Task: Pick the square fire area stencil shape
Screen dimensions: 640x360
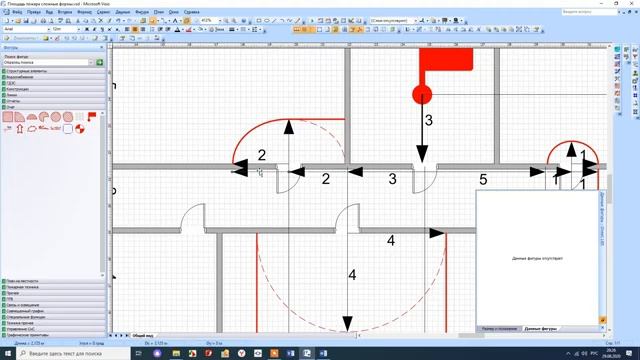Action: pos(8,117)
